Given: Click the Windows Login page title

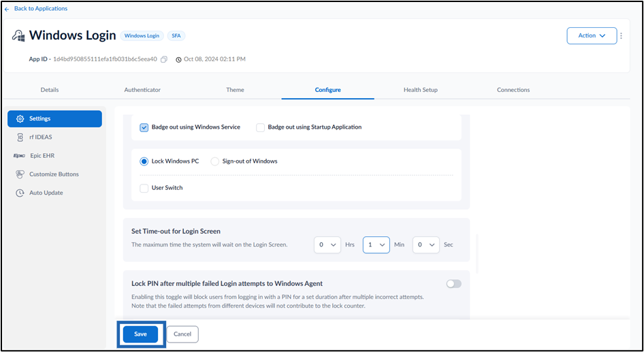Looking at the screenshot, I should [73, 35].
